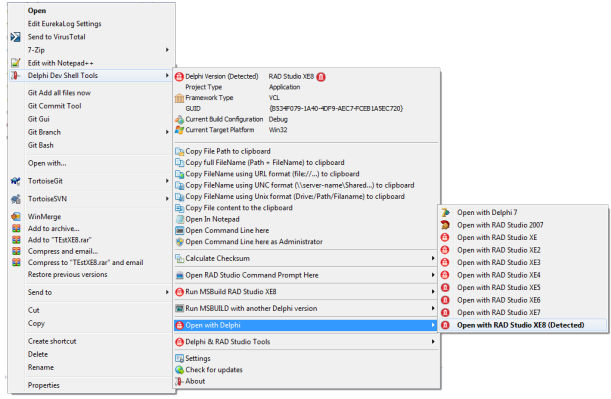Expand the TortoiseGit submenu arrow

(x=167, y=181)
